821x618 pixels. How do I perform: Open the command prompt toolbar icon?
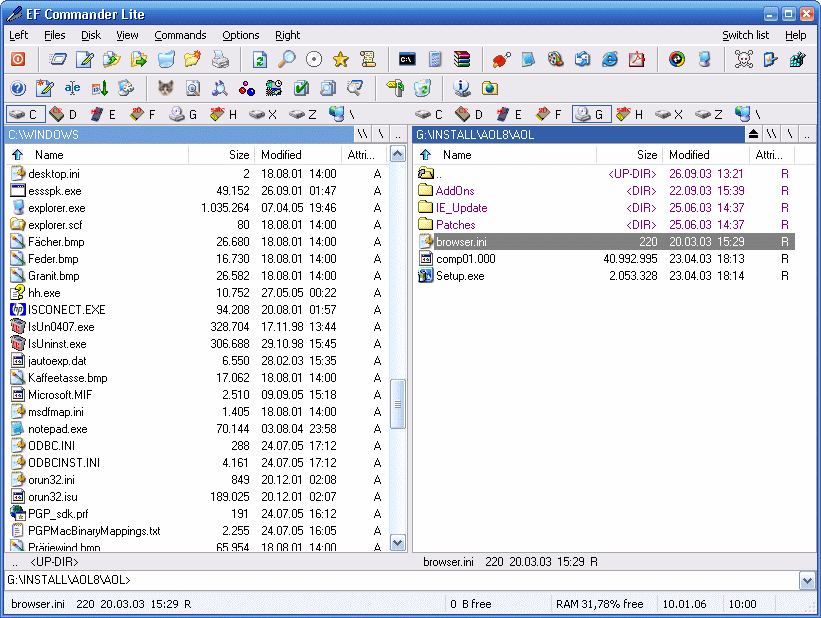tap(407, 59)
